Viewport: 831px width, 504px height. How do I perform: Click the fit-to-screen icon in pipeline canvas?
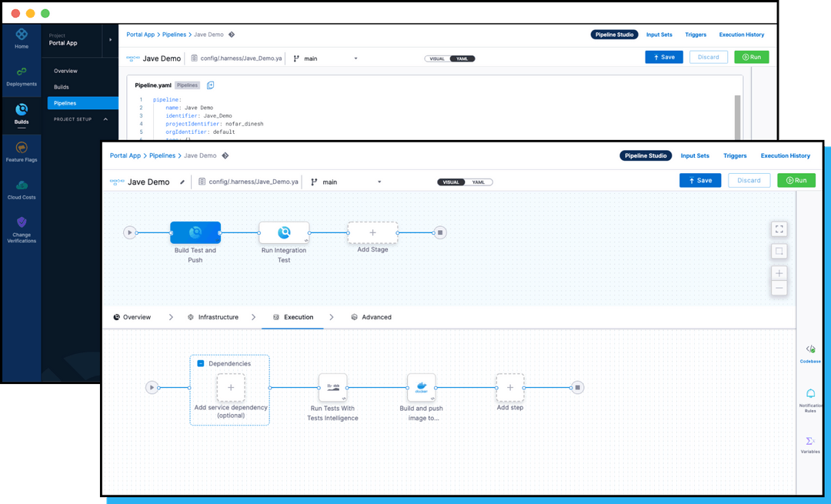tap(779, 229)
